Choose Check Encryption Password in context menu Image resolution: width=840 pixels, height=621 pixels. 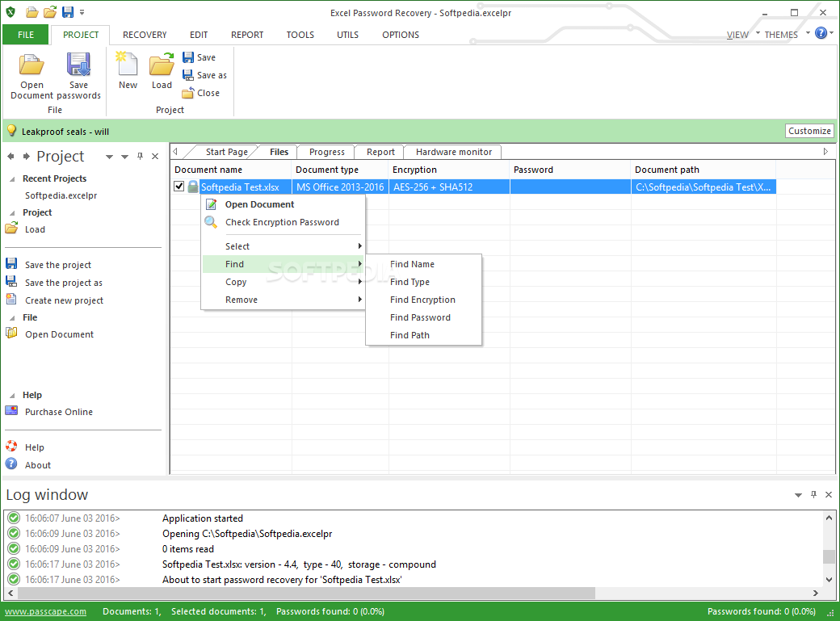pyautogui.click(x=283, y=222)
